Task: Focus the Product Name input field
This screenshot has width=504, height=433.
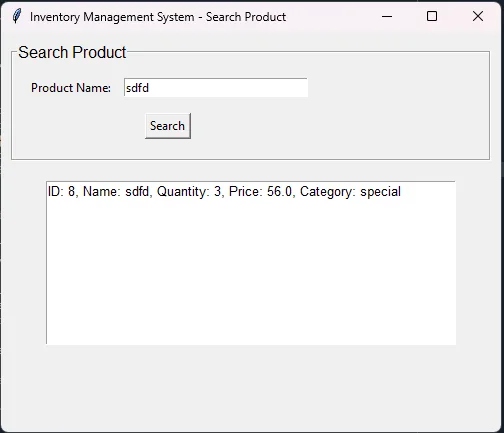Action: 216,88
